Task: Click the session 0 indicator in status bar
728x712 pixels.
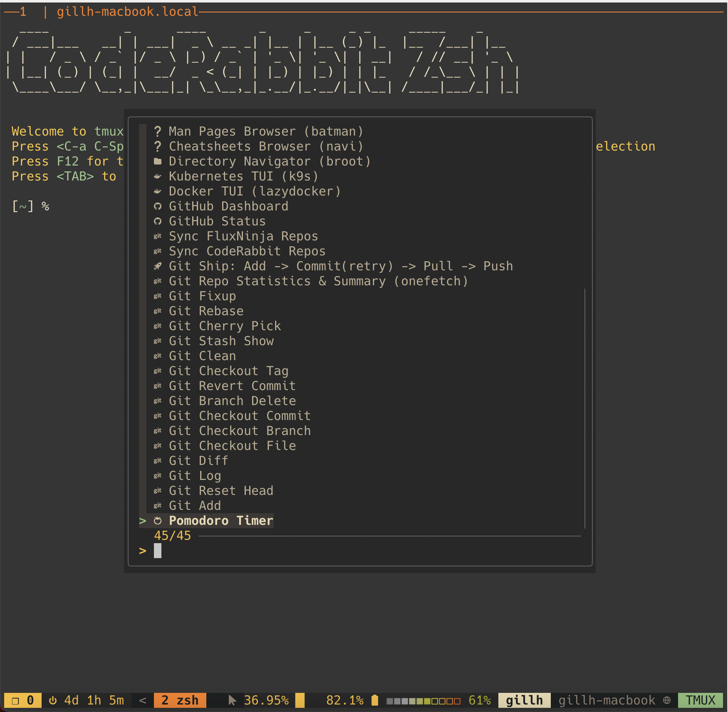Action: [23, 700]
